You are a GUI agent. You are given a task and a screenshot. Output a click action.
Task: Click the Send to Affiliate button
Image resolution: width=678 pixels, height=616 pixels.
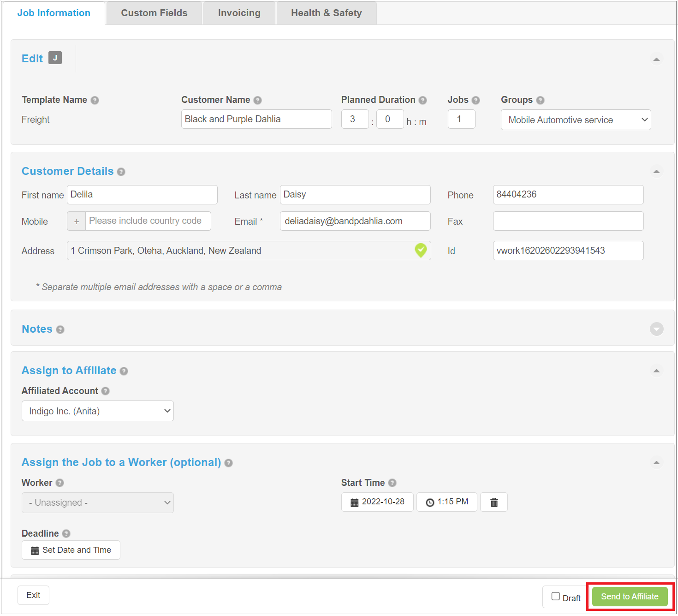tap(630, 597)
